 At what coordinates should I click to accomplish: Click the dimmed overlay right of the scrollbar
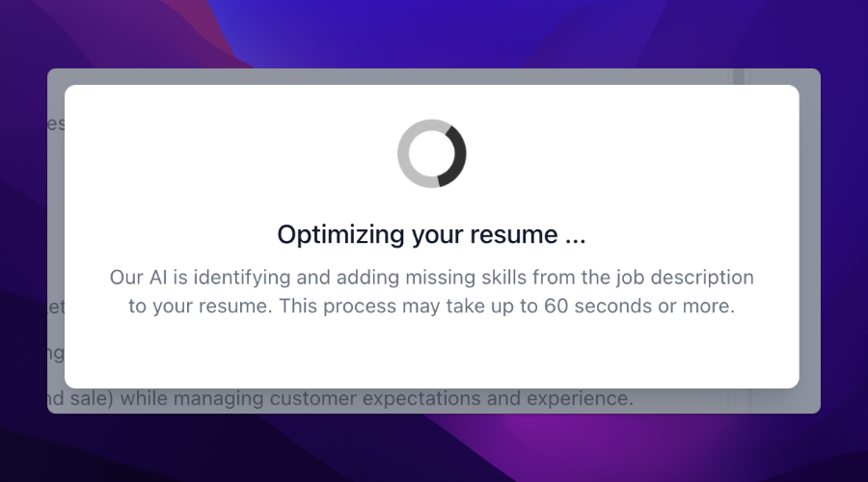808,241
